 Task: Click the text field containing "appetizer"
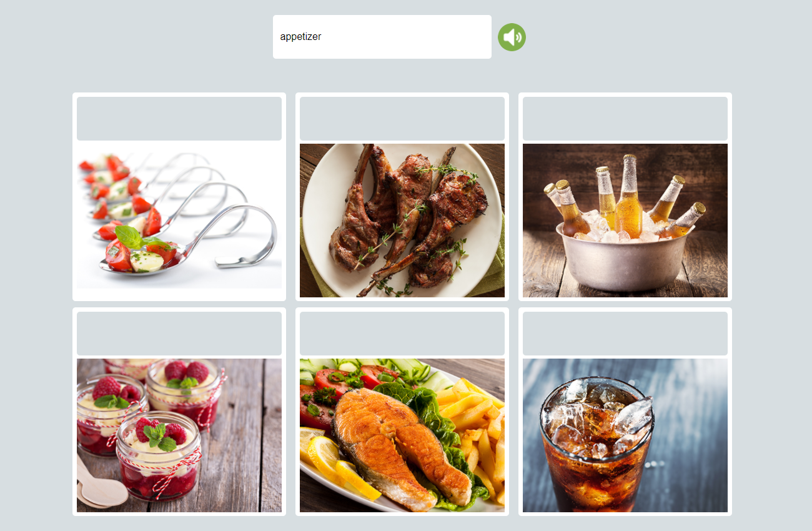382,37
